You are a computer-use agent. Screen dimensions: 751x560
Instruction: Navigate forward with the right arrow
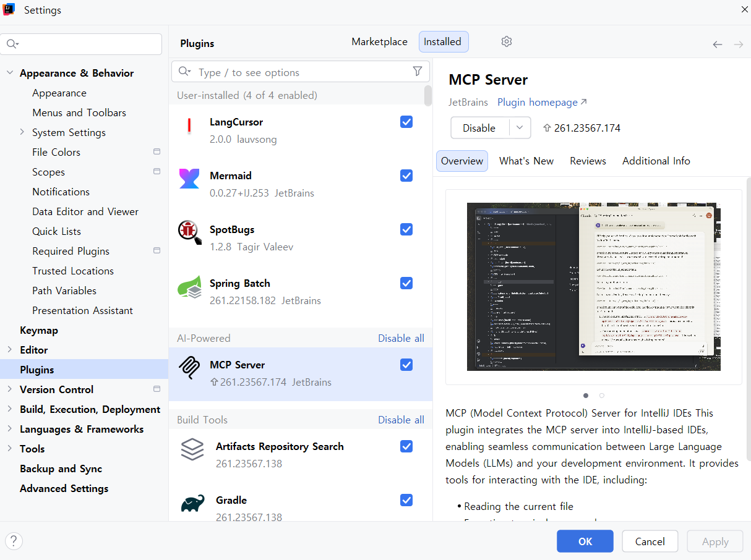click(738, 45)
